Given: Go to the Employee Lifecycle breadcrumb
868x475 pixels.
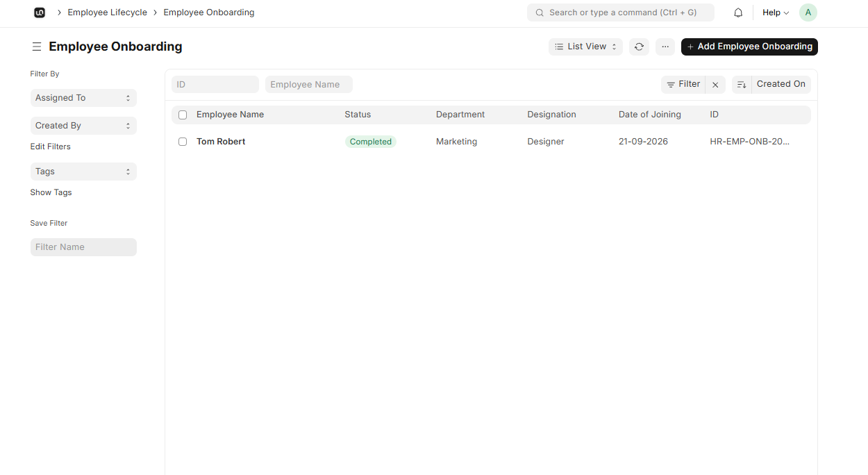Looking at the screenshot, I should click(107, 12).
